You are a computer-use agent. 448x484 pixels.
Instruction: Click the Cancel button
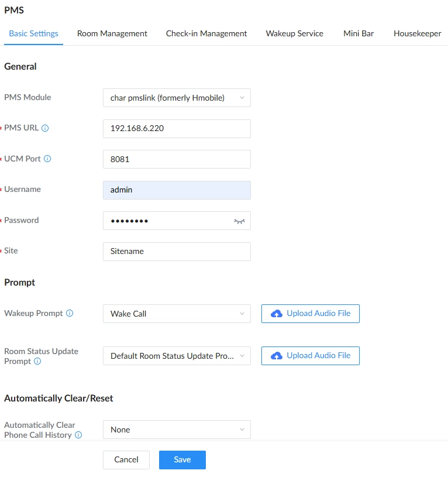coord(126,460)
